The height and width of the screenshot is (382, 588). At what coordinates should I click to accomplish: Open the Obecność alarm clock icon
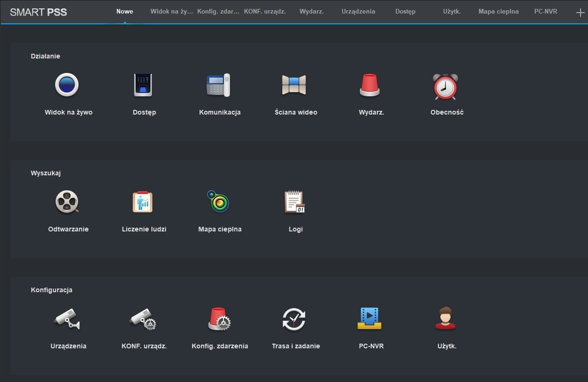click(x=445, y=86)
